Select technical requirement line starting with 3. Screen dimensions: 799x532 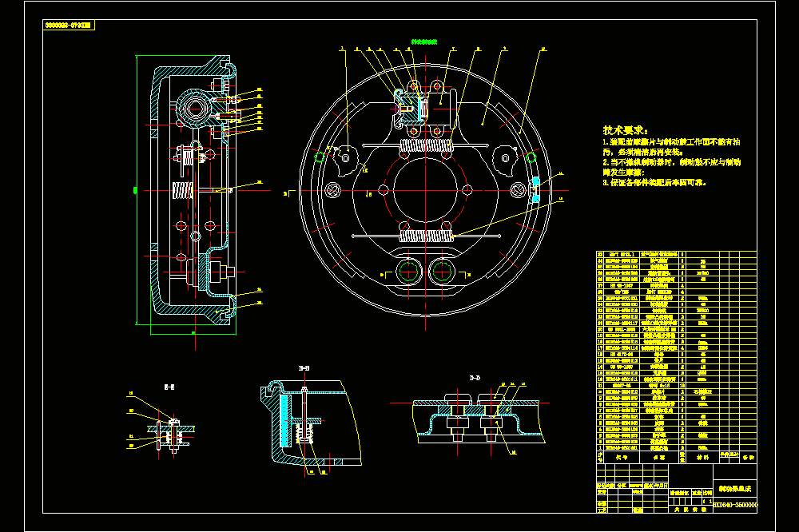click(x=655, y=182)
